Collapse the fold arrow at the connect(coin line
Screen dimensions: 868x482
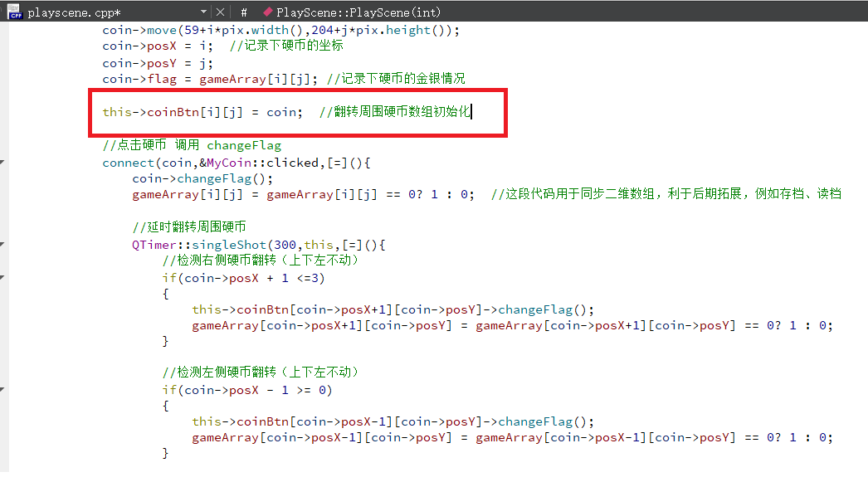(2, 162)
